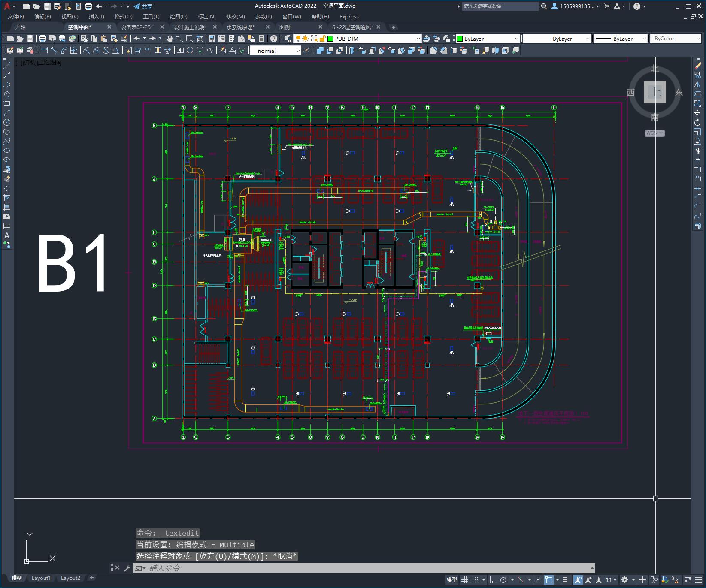Click the Aligned dimension tool icon
The image size is (706, 588).
(54, 51)
